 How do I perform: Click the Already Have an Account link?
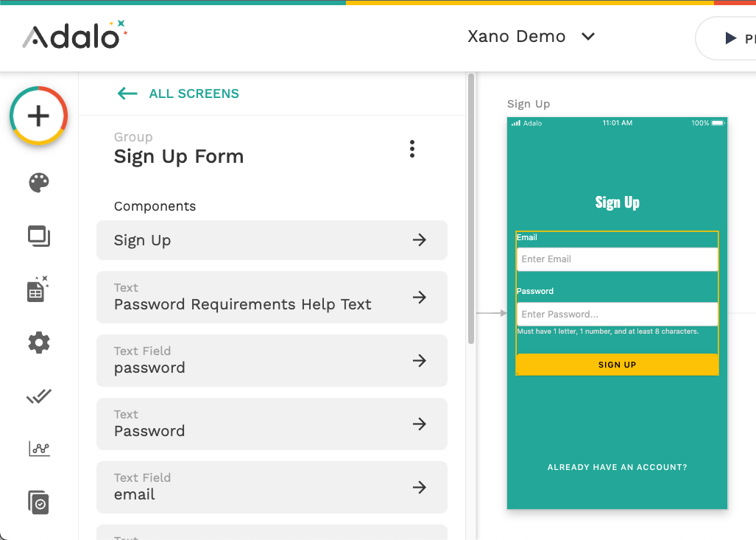(617, 467)
